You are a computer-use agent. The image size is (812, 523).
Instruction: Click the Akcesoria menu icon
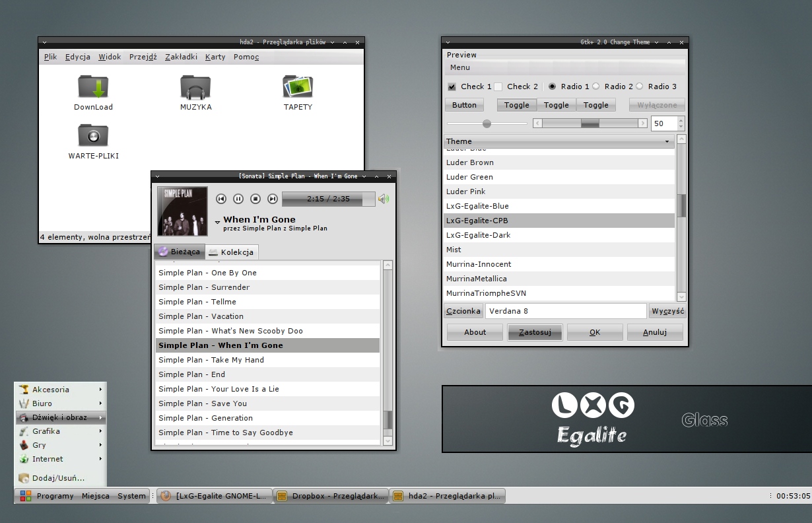pos(24,390)
